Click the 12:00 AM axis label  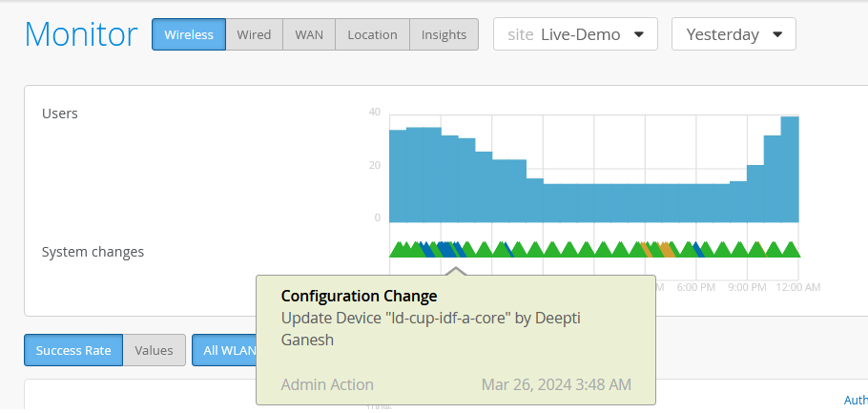click(798, 287)
